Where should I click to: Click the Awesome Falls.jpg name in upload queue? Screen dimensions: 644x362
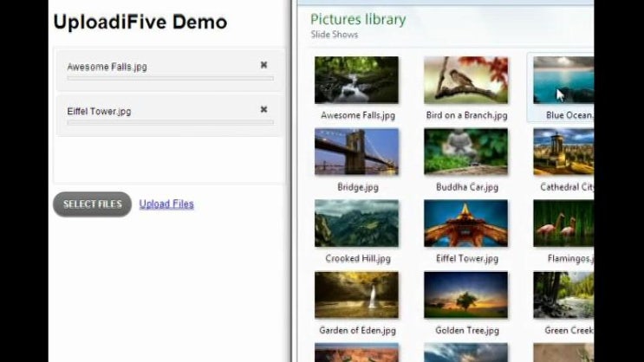point(107,67)
